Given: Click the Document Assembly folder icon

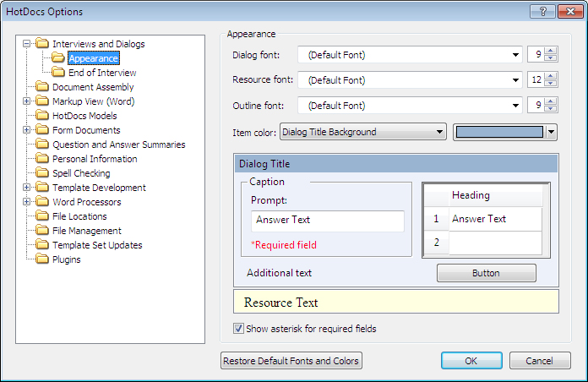Looking at the screenshot, I should [x=42, y=87].
